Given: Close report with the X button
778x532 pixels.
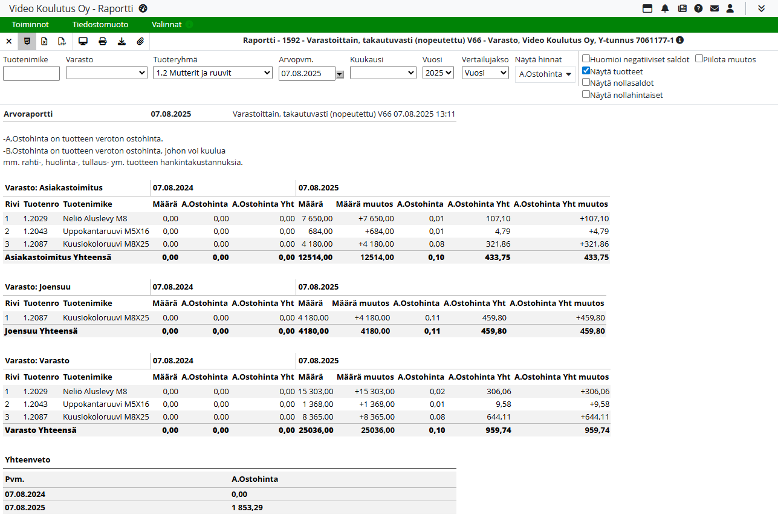Looking at the screenshot, I should point(8,42).
